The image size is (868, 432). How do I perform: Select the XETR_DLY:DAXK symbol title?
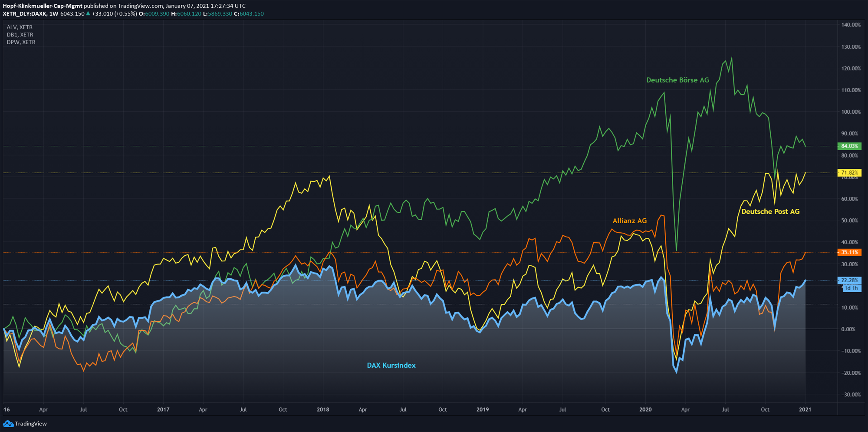coord(24,14)
